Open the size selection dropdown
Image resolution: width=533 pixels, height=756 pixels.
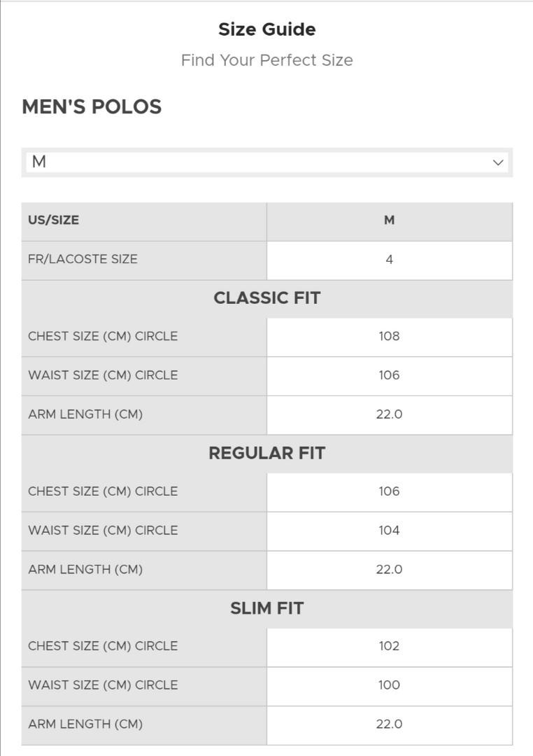click(266, 162)
